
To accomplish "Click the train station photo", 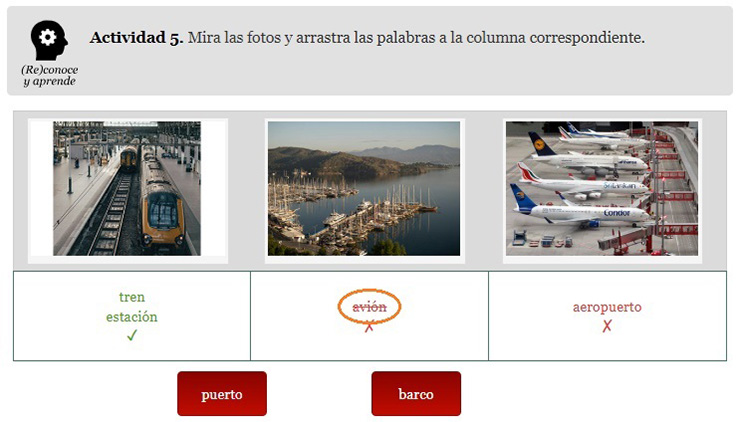I will (127, 189).
